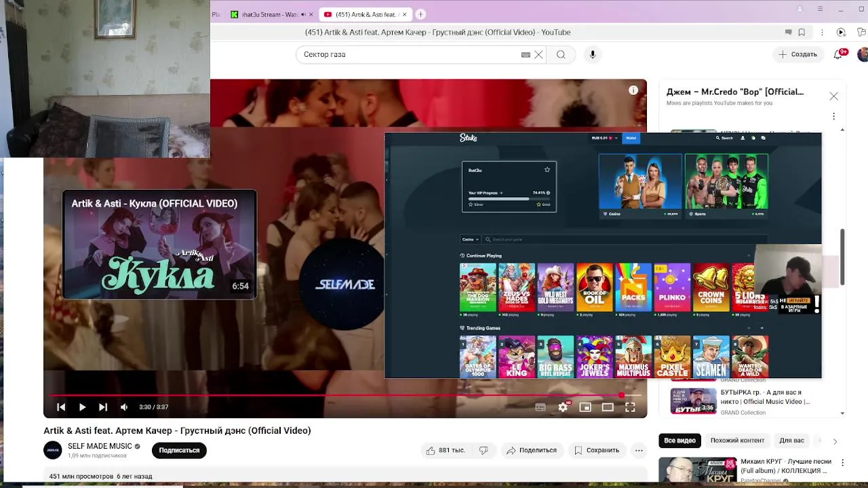Screen dimensions: 868x488
Task: Open more actions menu under video
Action: pyautogui.click(x=639, y=450)
